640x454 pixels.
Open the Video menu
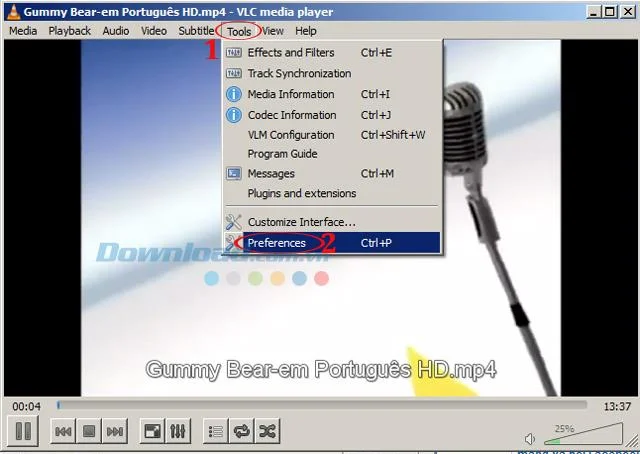click(153, 31)
